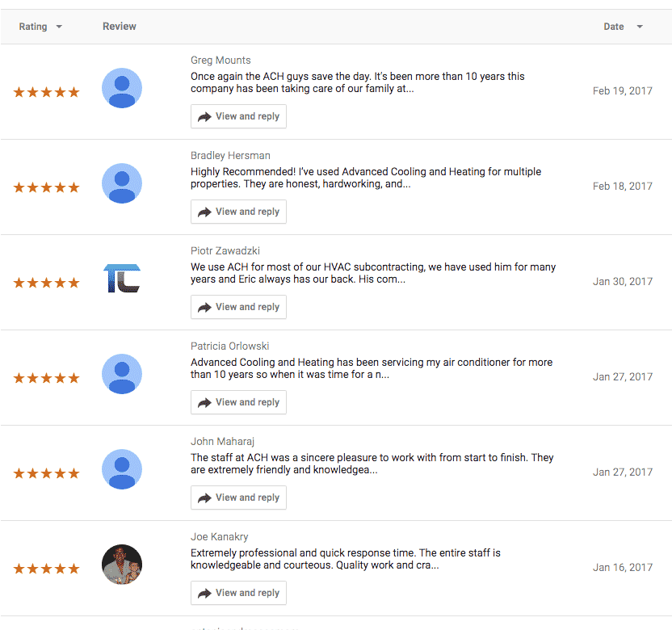The height and width of the screenshot is (630, 672).
Task: Expand the Date sort dropdown arrow
Action: [x=640, y=27]
